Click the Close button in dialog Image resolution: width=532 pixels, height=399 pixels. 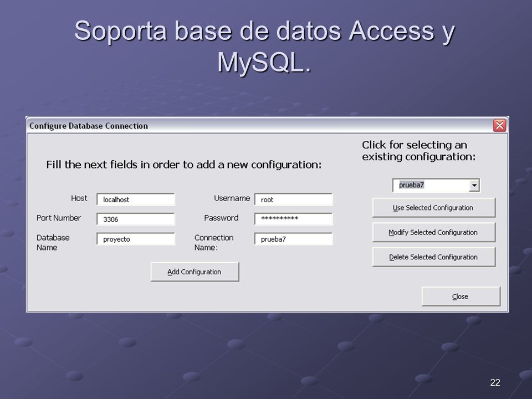point(461,296)
